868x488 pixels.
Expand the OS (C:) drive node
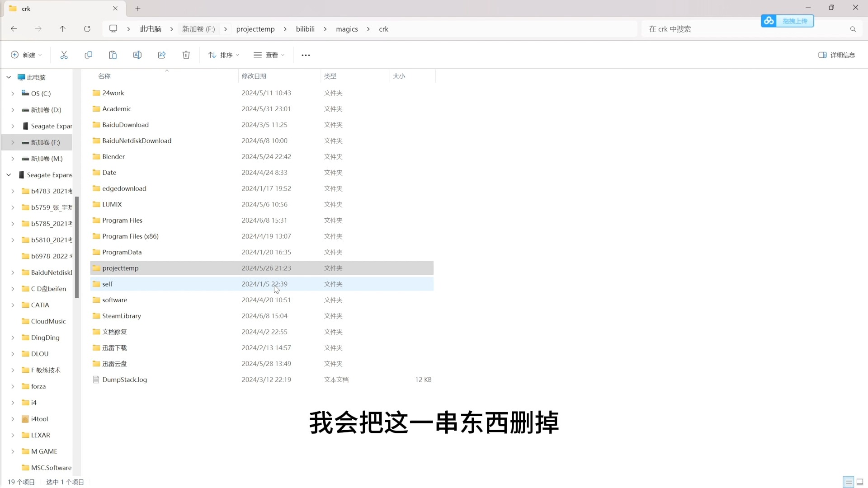13,94
